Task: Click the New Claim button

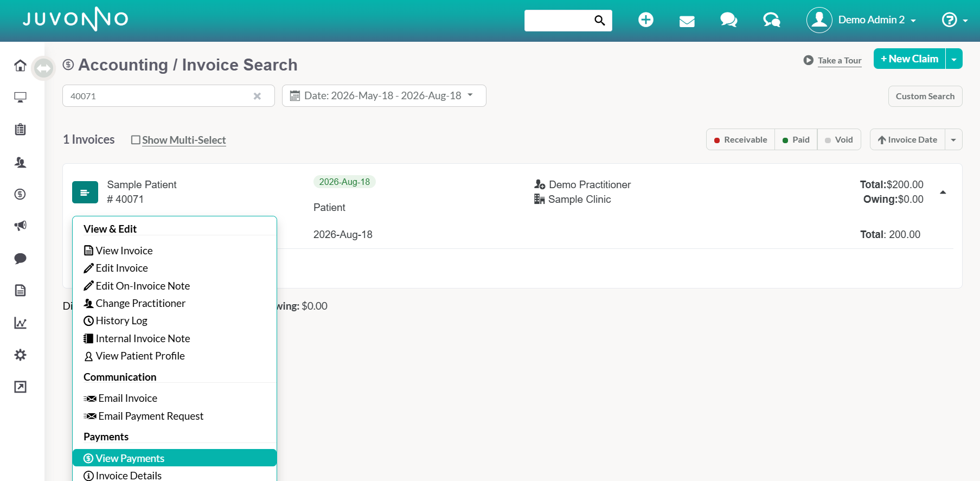Action: pos(909,59)
